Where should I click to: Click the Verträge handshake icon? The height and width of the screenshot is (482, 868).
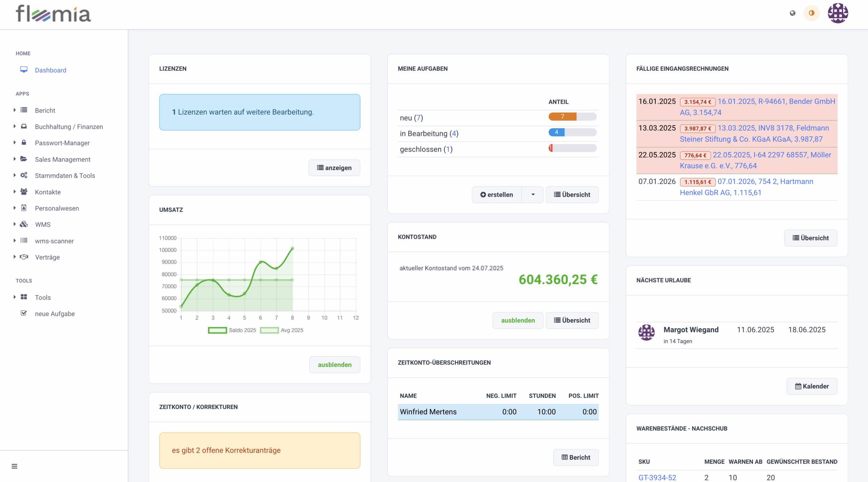24,257
